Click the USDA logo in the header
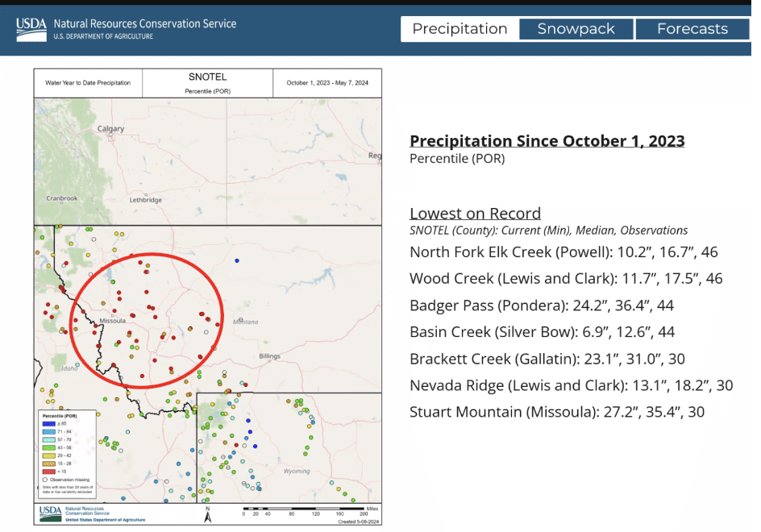The image size is (761, 532). 31,29
